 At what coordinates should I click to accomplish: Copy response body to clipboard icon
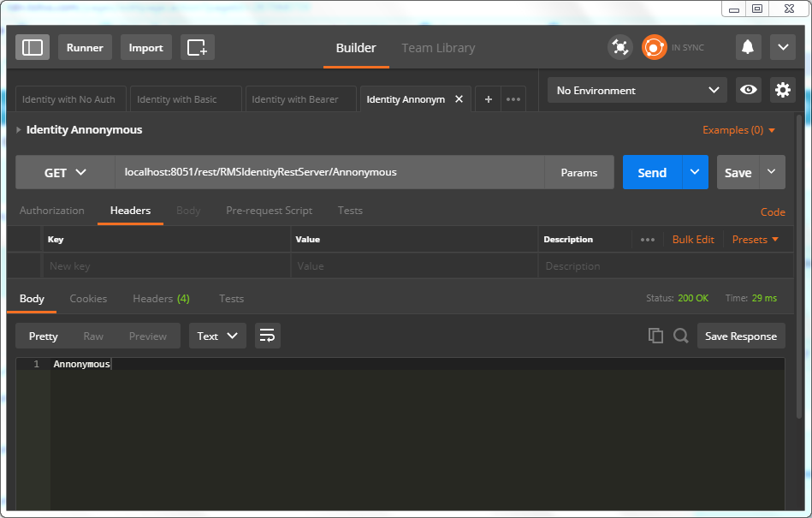[x=655, y=336]
